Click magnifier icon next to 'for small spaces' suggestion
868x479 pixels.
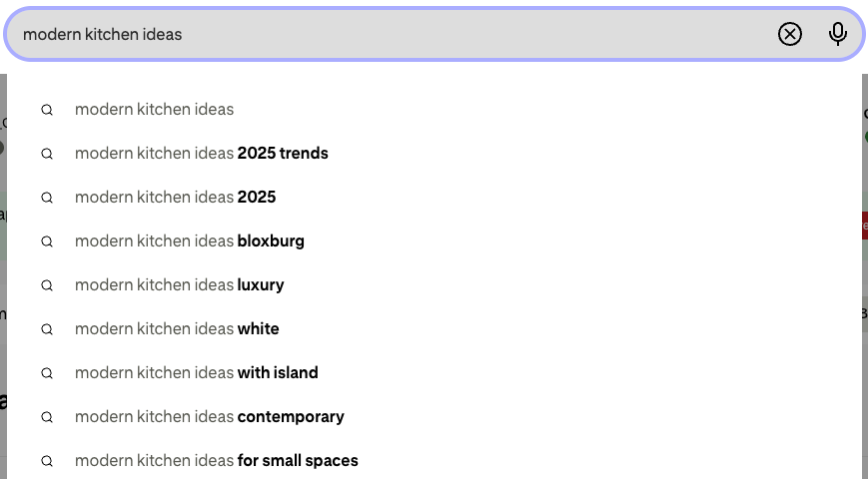[x=47, y=461]
